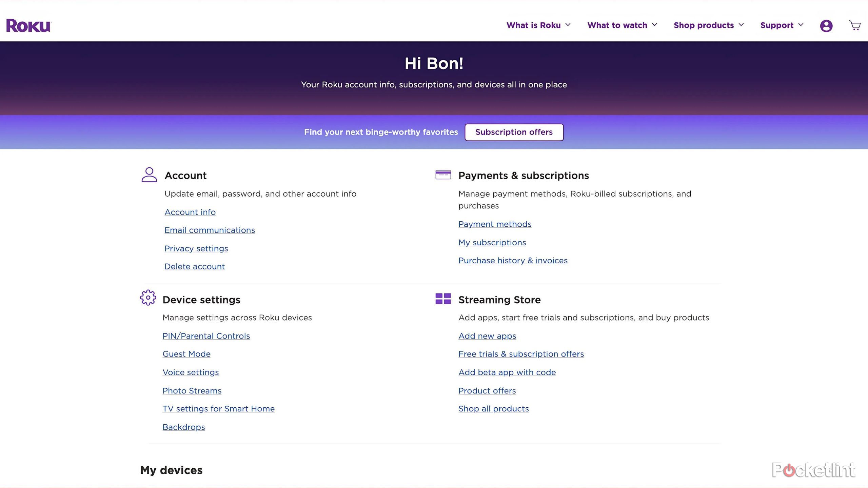Expand the What to watch dropdown
The image size is (868, 488).
(x=622, y=25)
